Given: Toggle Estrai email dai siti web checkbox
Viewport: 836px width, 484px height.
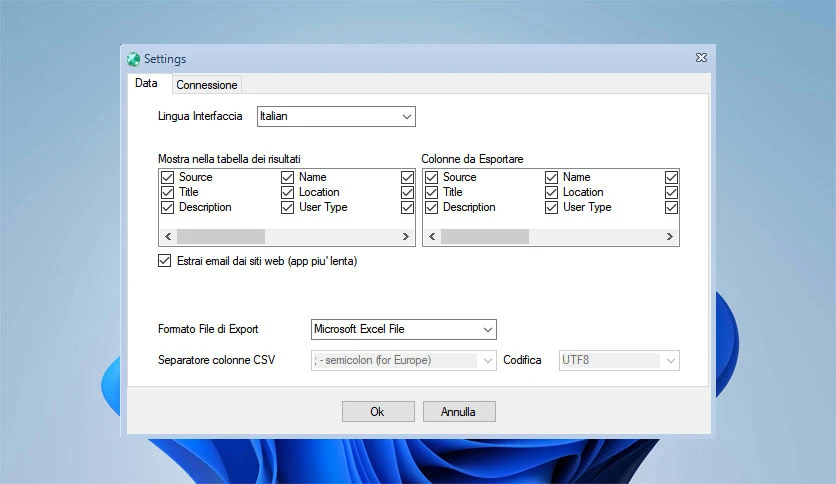Looking at the screenshot, I should point(164,261).
